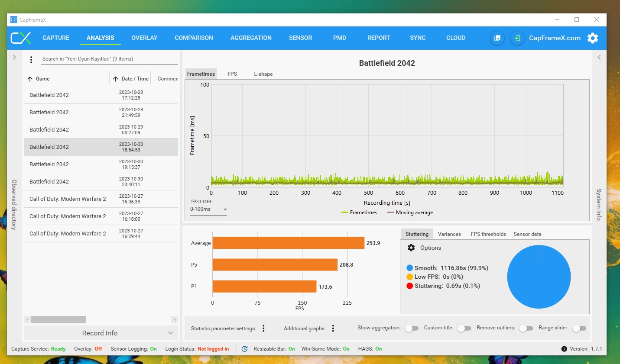620x364 pixels.
Task: Expand the Observed directory panel chevron
Action: click(14, 57)
